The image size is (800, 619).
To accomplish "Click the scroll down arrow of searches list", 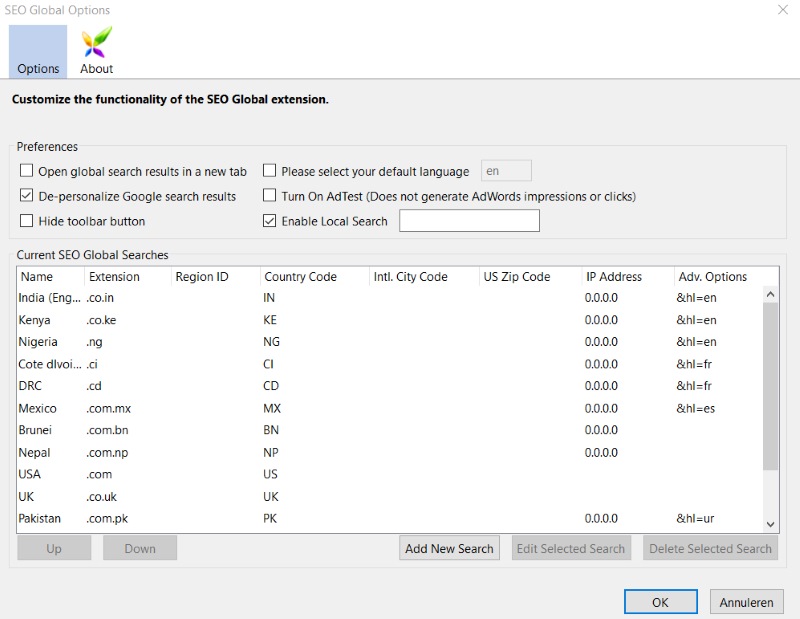I will [770, 525].
